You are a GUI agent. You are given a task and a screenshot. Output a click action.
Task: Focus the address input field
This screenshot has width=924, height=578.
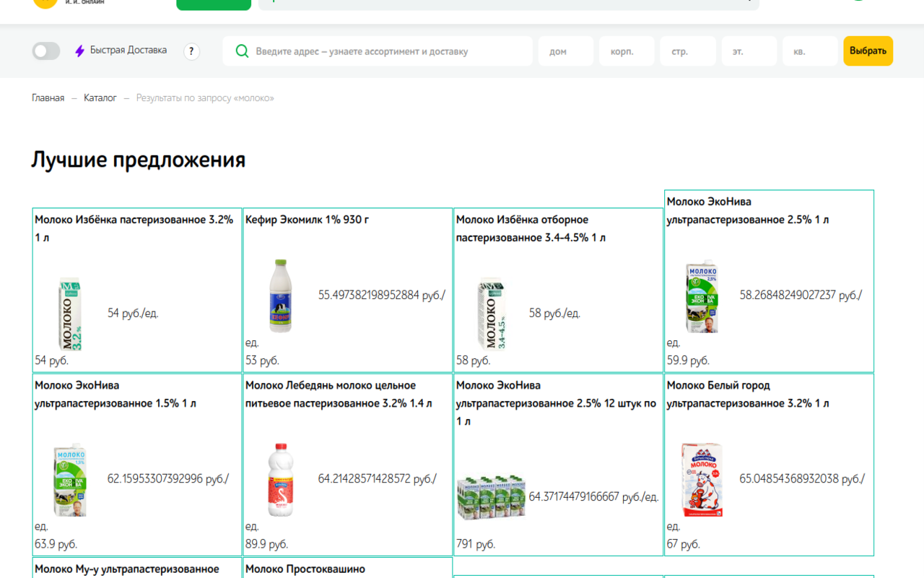click(378, 51)
